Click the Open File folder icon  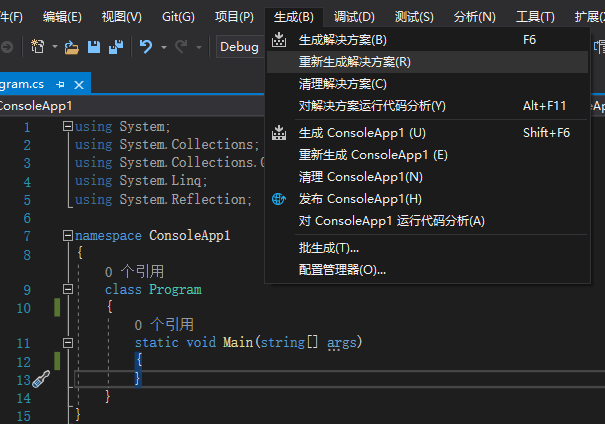tap(70, 46)
